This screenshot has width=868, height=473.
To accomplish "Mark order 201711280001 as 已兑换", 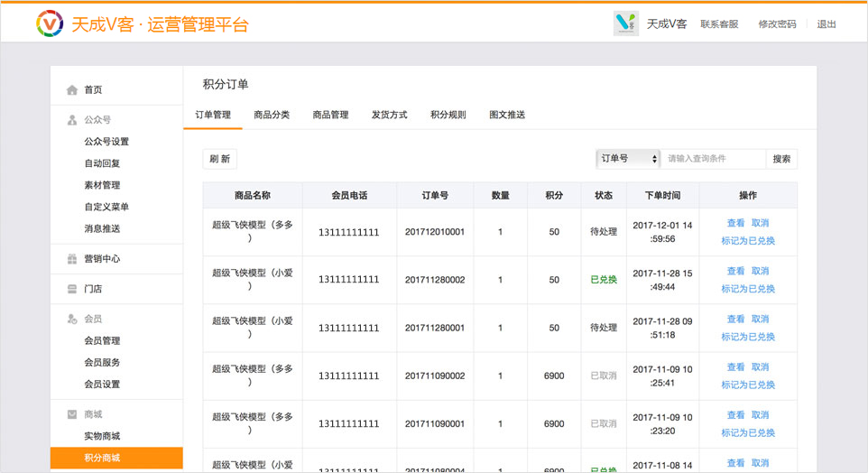I will (x=747, y=337).
